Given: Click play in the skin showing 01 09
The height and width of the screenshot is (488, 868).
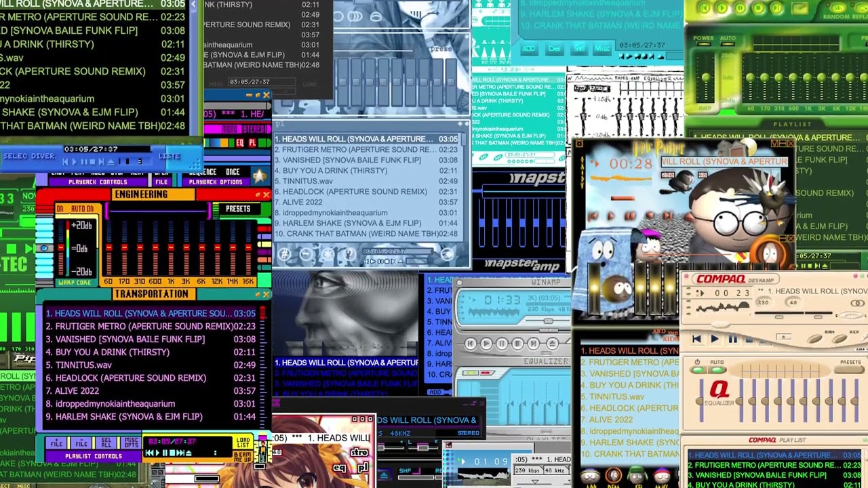Looking at the screenshot, I should 464,462.
